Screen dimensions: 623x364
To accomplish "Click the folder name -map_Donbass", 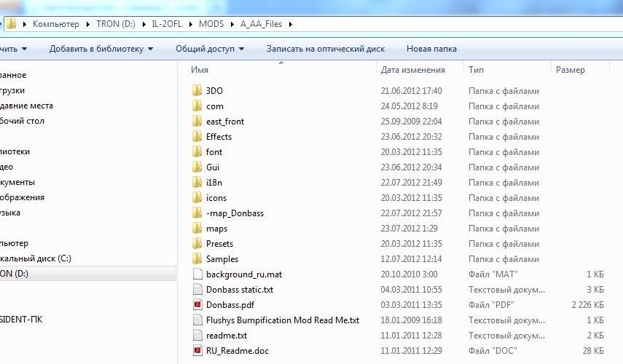I will click(x=235, y=213).
